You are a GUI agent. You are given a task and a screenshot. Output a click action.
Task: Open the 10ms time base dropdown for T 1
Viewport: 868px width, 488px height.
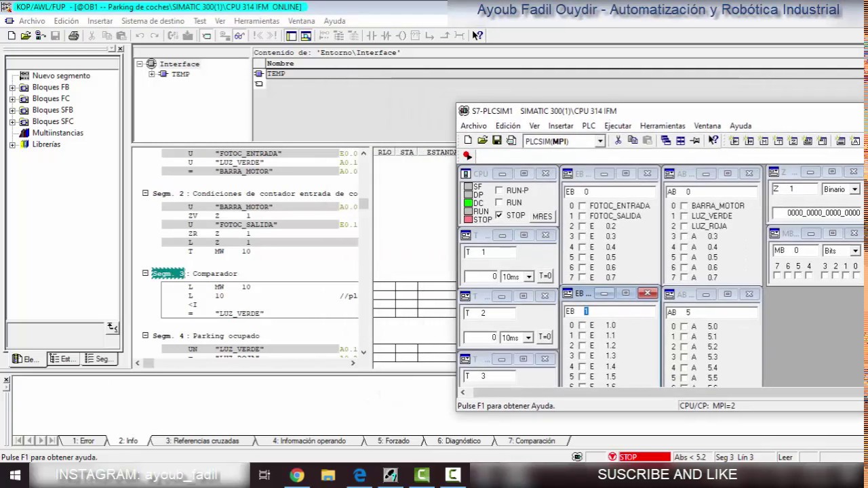(528, 277)
